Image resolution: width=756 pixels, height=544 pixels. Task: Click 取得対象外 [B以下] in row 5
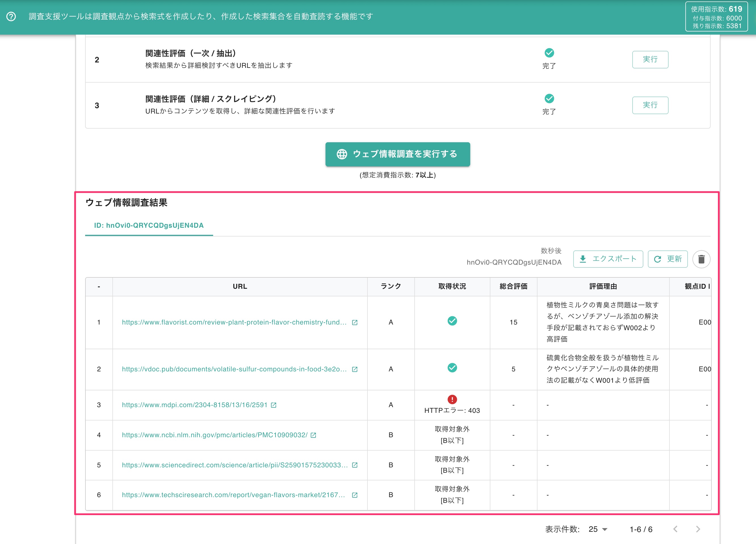coord(452,465)
